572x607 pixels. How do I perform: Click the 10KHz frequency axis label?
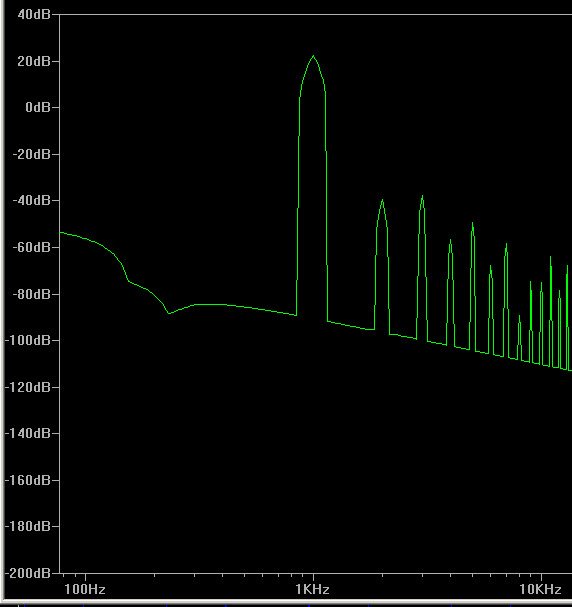pyautogui.click(x=540, y=589)
